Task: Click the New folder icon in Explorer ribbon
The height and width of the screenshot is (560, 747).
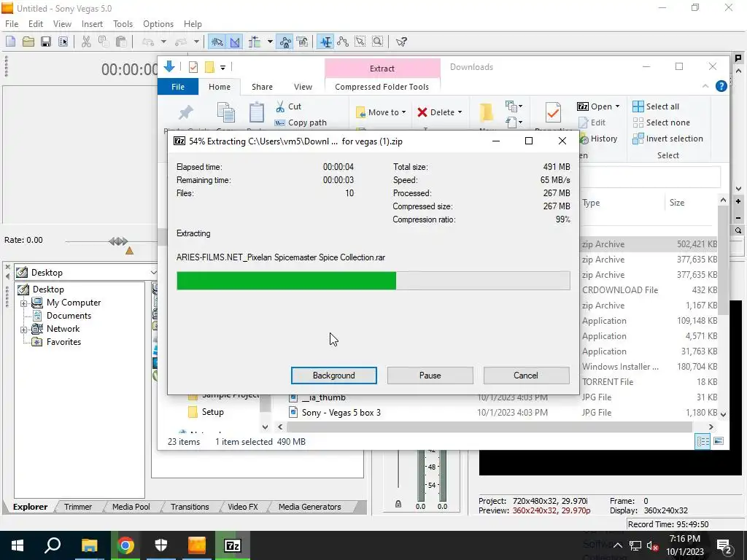Action: click(x=487, y=112)
